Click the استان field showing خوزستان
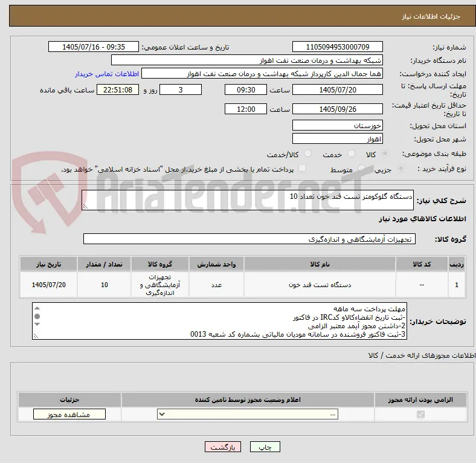Screen dimensions: 476x463 (337, 125)
